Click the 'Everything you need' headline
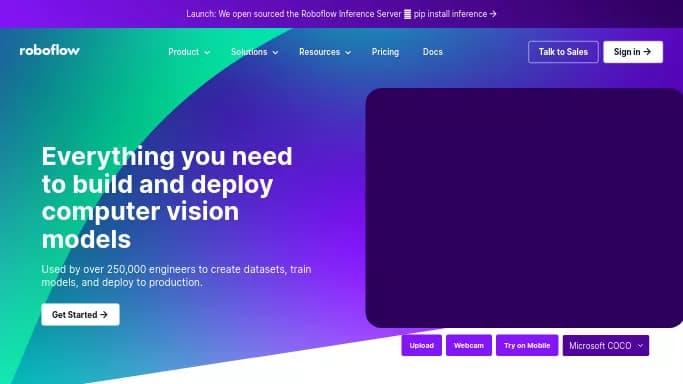Viewport: 683px width, 384px height. pos(167,198)
